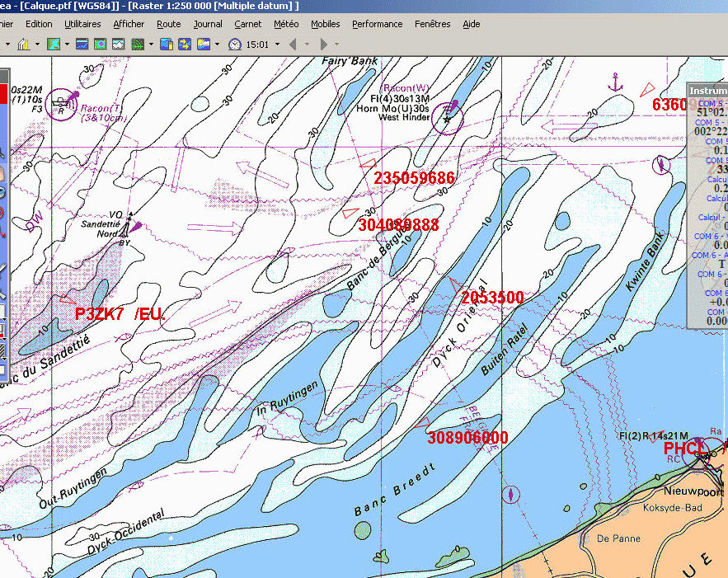
Task: Open the Performance menu
Action: pyautogui.click(x=378, y=24)
